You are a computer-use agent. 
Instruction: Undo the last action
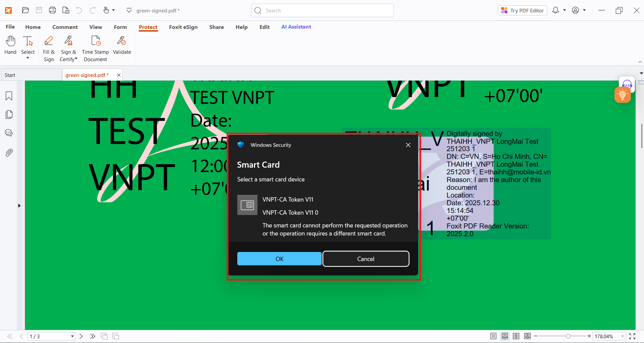click(x=79, y=10)
